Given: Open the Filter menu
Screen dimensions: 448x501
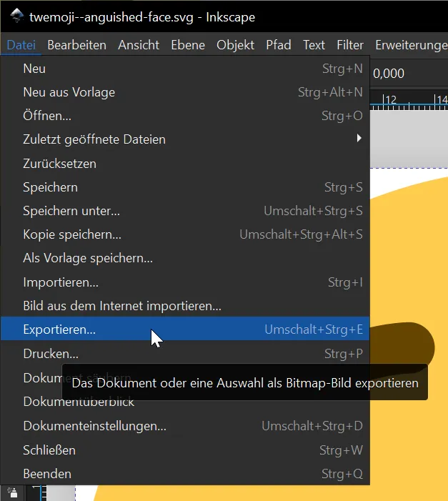Looking at the screenshot, I should 350,44.
